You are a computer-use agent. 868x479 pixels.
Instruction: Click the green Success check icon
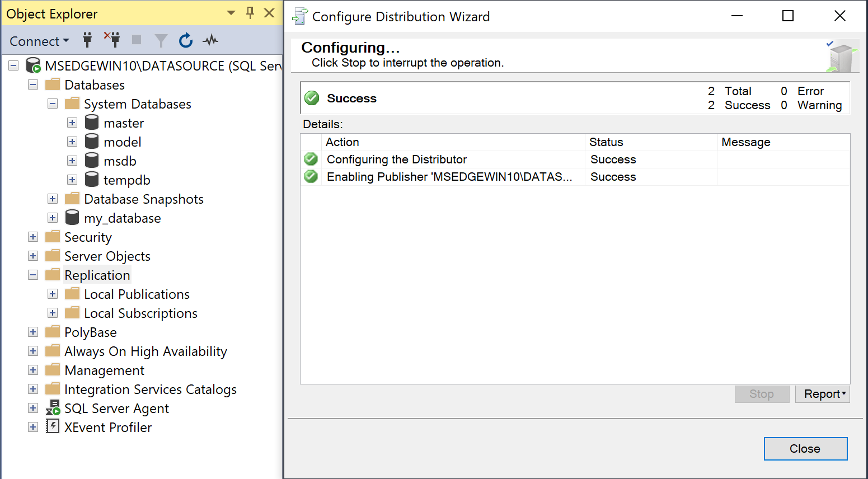point(311,97)
